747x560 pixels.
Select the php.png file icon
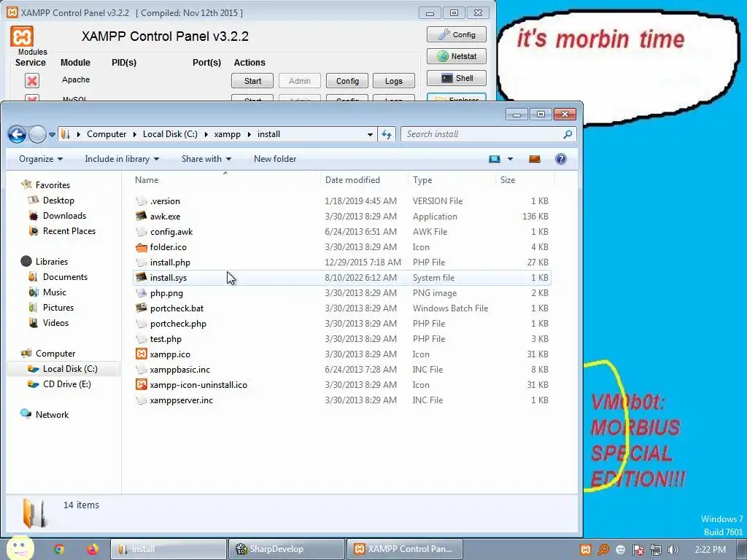tap(141, 293)
